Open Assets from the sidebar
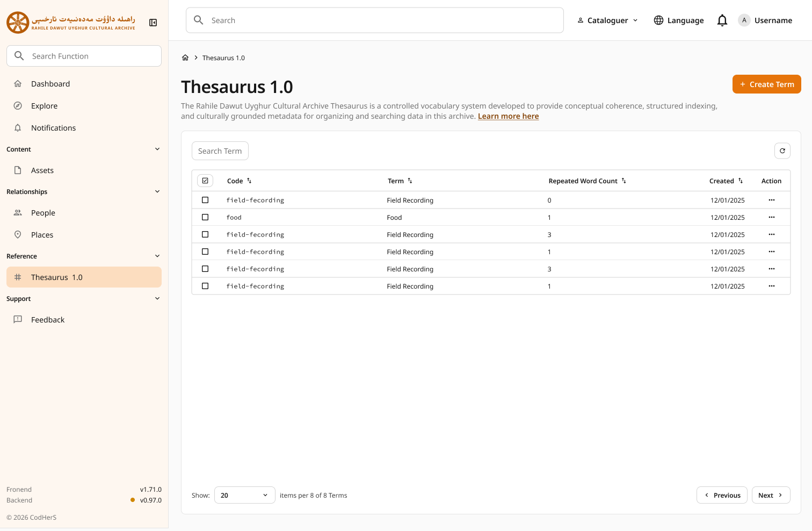The image size is (812, 531). [x=42, y=170]
